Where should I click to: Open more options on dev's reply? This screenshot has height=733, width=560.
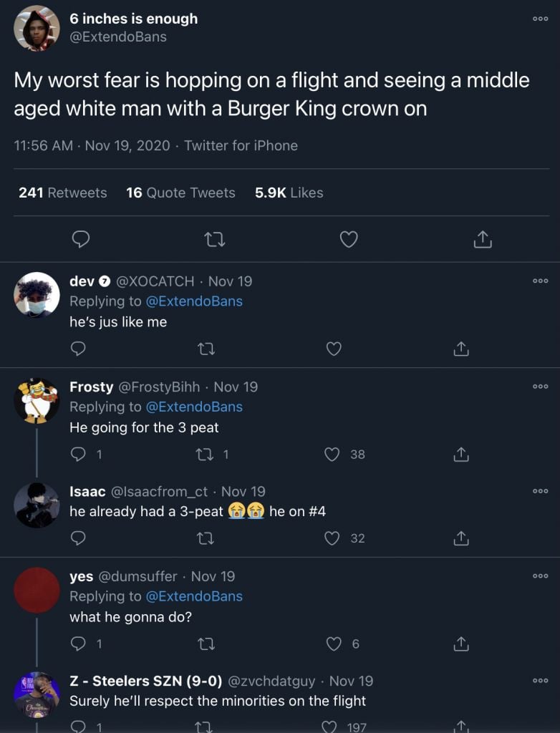540,281
